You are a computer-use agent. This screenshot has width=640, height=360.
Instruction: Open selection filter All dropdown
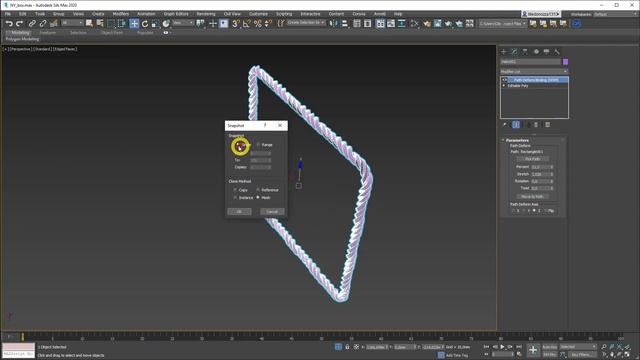pos(72,23)
